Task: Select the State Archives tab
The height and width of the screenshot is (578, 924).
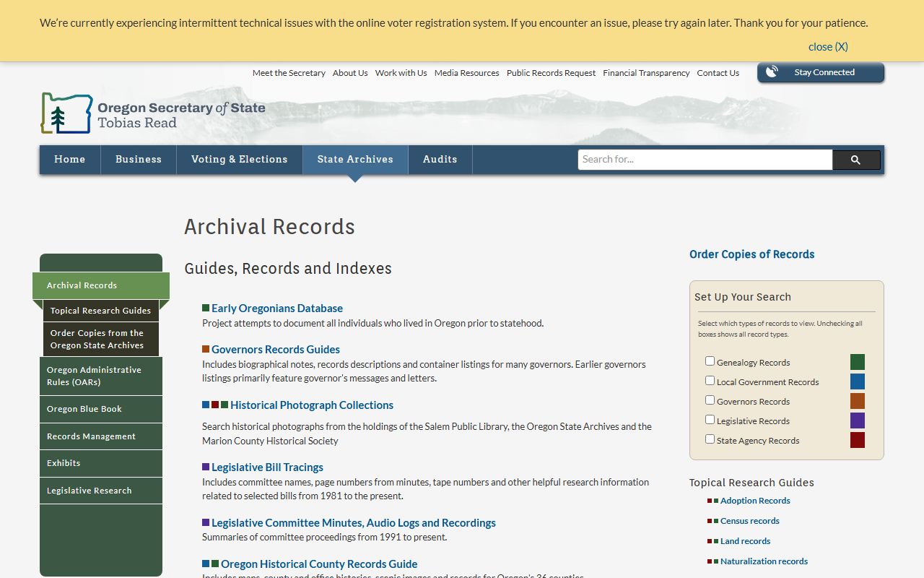Action: click(355, 160)
